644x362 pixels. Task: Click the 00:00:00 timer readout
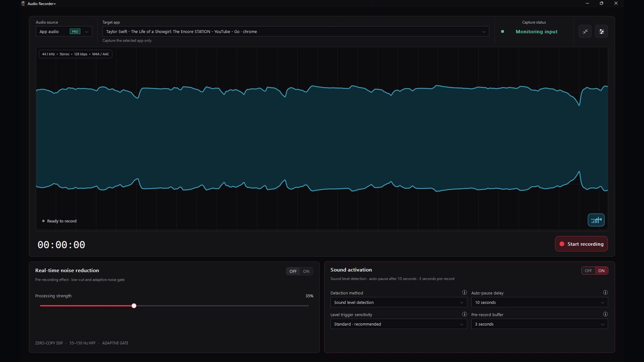[61, 245]
